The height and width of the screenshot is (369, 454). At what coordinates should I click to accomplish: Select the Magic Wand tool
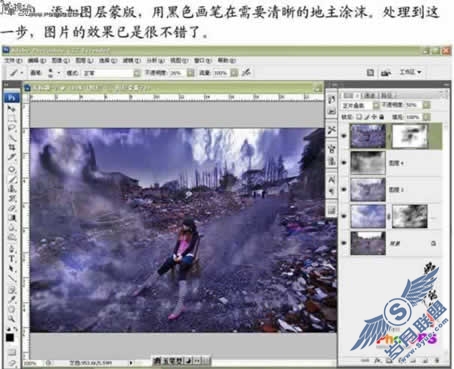click(11, 137)
